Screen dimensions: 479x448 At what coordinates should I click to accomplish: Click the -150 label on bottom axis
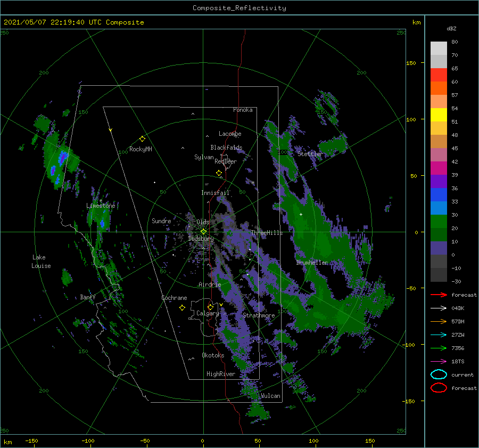pyautogui.click(x=31, y=441)
